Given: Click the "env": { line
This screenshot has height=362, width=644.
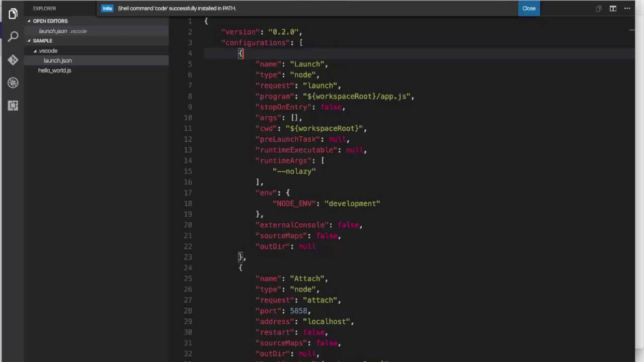Looking at the screenshot, I should [x=273, y=193].
